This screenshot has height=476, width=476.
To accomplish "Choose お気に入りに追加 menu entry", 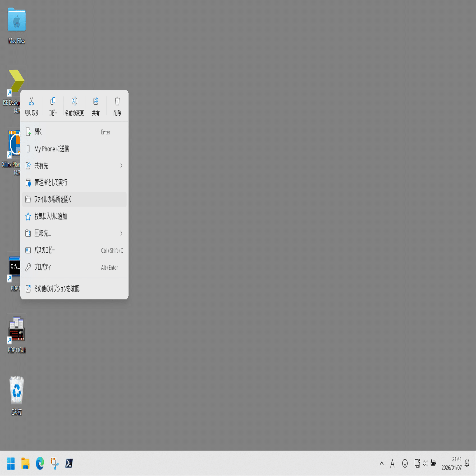I will click(x=74, y=216).
